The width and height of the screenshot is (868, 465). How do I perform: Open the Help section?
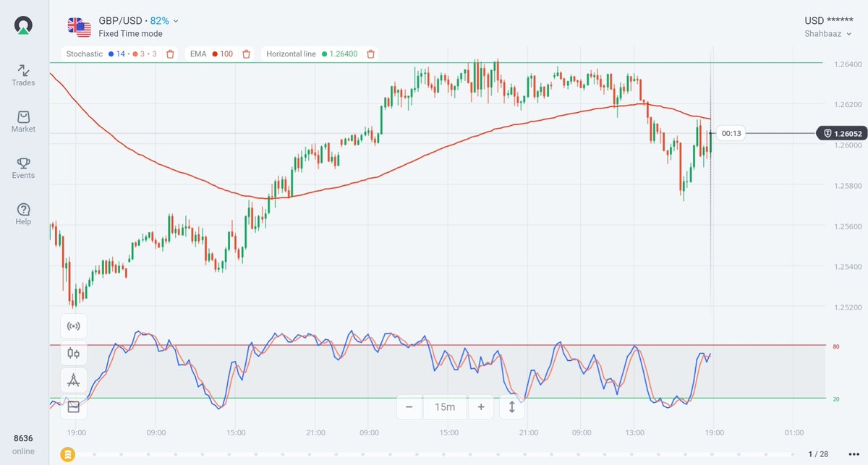point(23,213)
